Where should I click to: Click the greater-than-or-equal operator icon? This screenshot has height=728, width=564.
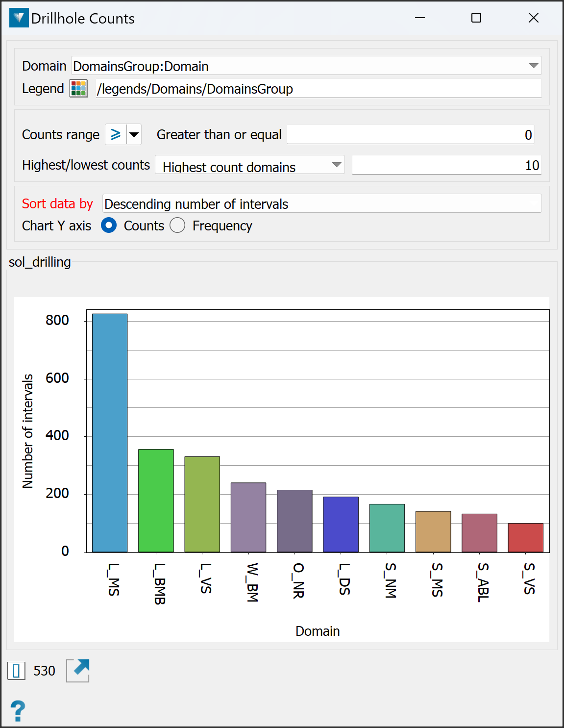click(116, 134)
